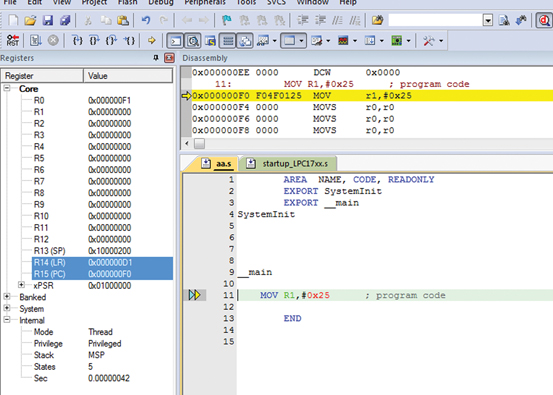553x395 pixels.
Task: Toggle the Call Stack Window button
Action: tap(245, 41)
